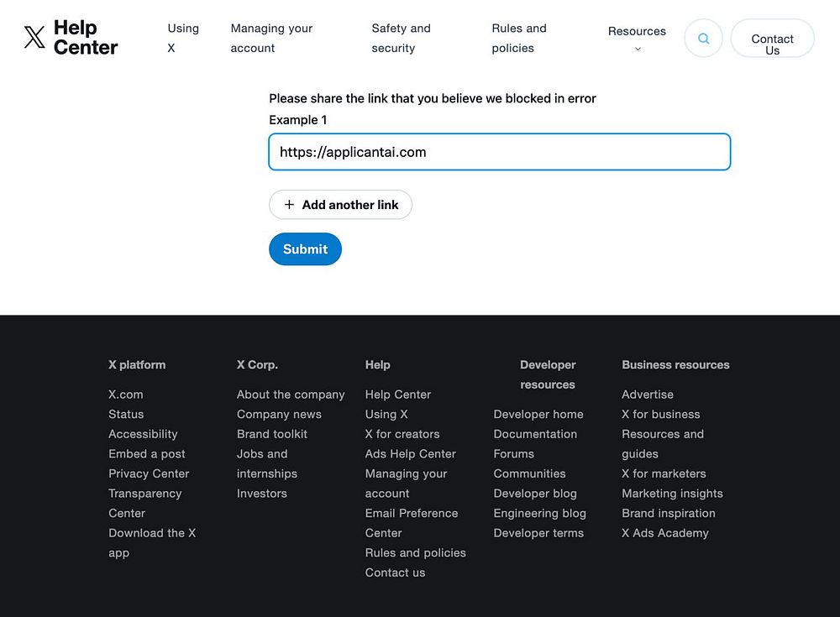The height and width of the screenshot is (617, 840).
Task: Open Engineering blog footer link
Action: tap(539, 513)
